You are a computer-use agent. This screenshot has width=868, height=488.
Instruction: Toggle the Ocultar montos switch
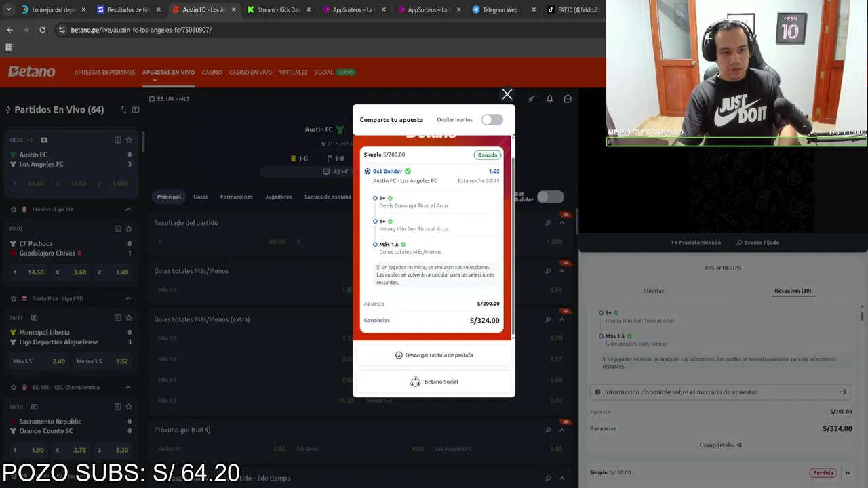492,120
